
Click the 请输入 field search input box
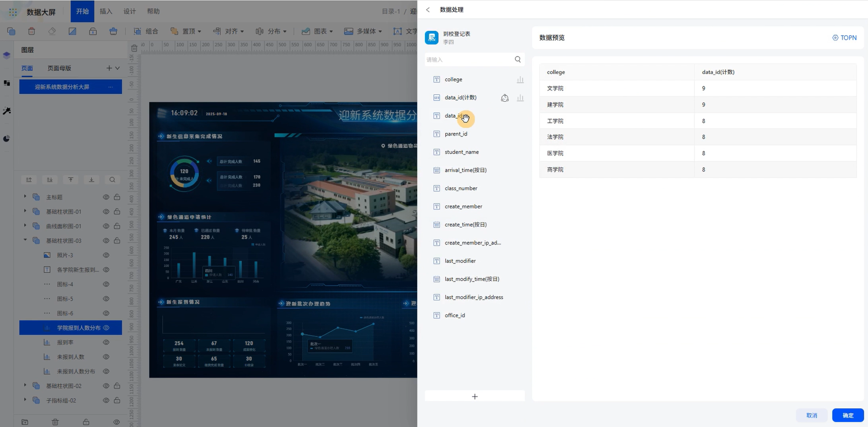pyautogui.click(x=468, y=60)
